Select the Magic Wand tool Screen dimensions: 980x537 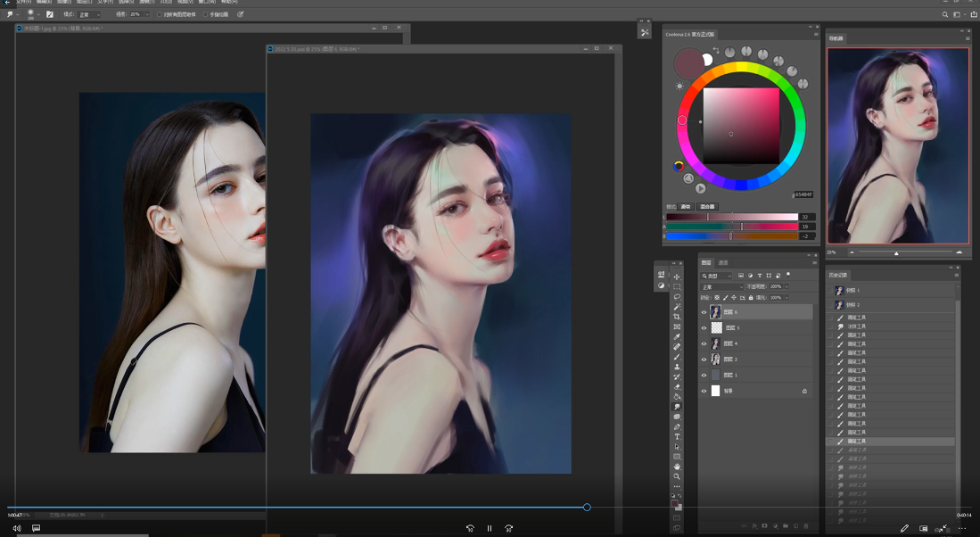click(x=677, y=307)
